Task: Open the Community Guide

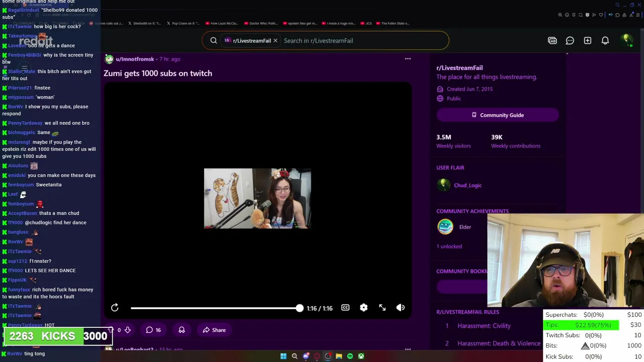Action: (498, 115)
